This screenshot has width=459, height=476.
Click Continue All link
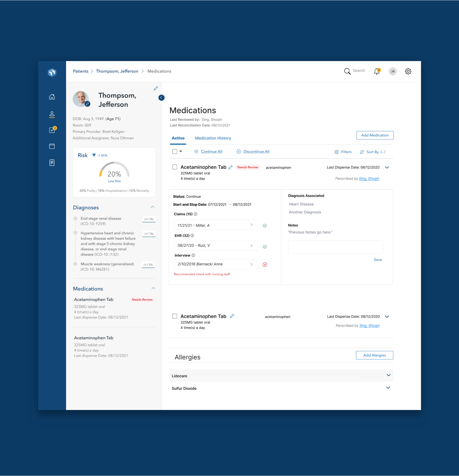tap(211, 152)
